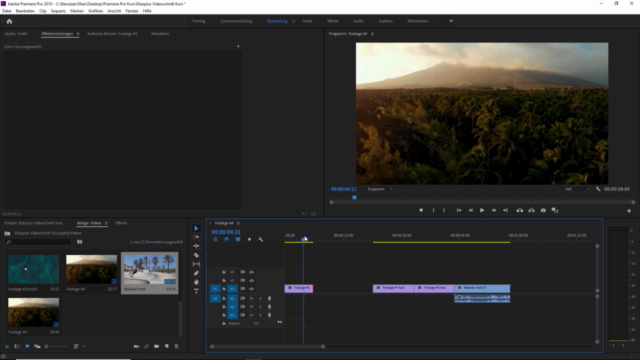
Task: Open Metadaten tab
Action: [x=160, y=34]
